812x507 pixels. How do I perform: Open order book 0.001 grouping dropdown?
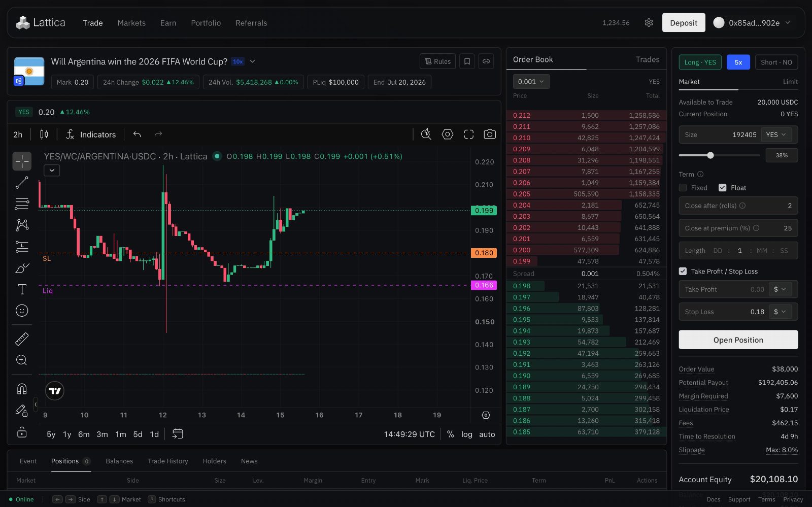(531, 82)
